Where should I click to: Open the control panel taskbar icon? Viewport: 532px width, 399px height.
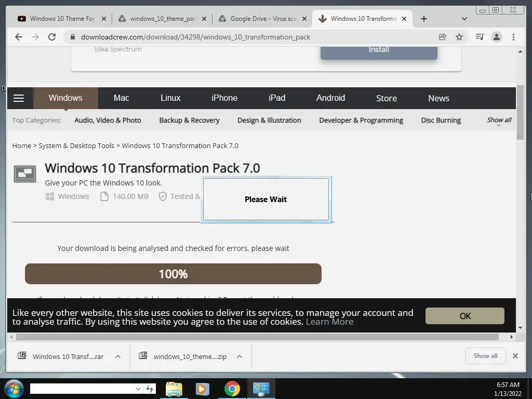click(261, 389)
